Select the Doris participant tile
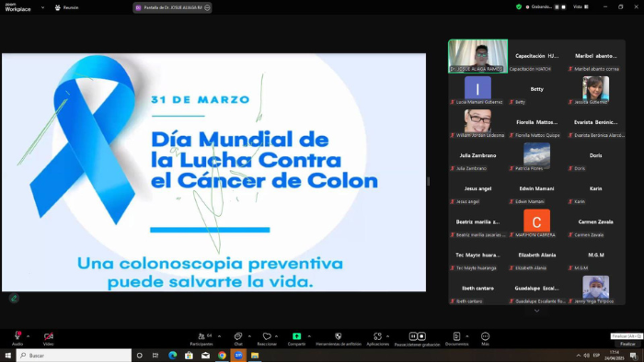 595,156
